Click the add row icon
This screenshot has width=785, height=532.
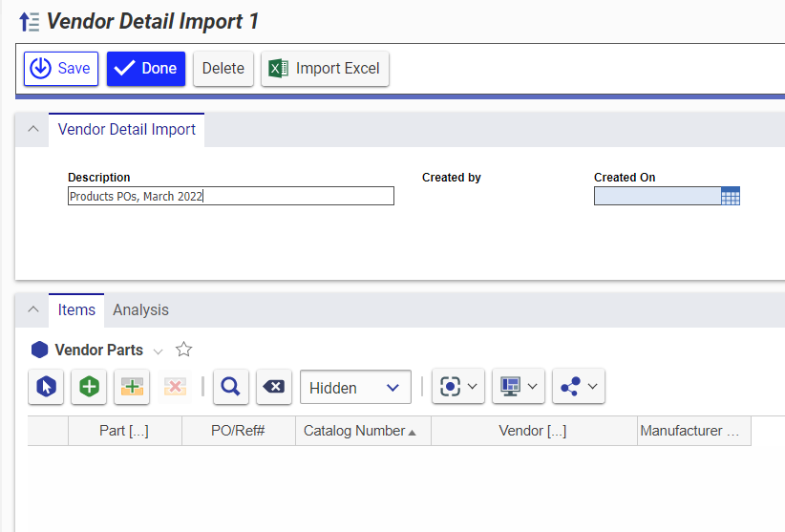[x=132, y=387]
